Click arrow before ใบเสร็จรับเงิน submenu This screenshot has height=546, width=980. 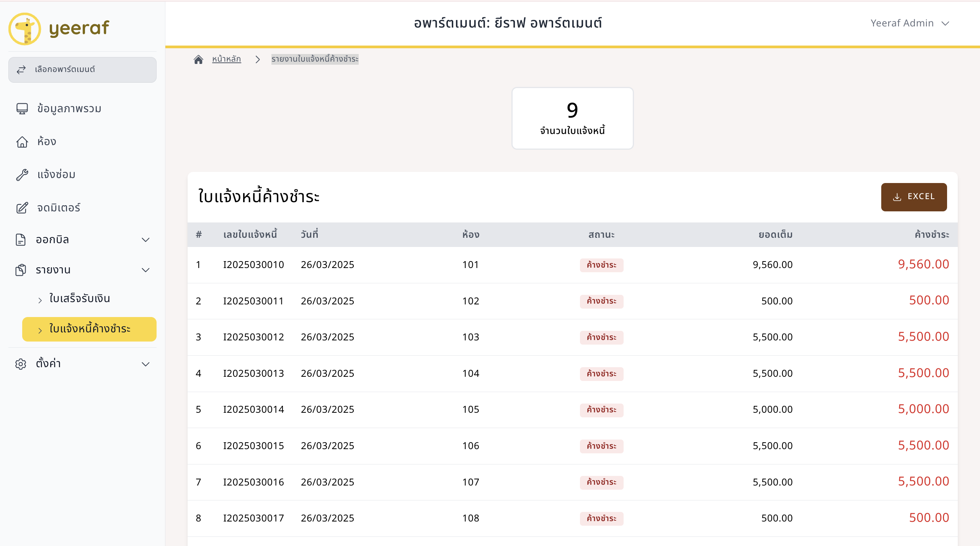pyautogui.click(x=40, y=300)
